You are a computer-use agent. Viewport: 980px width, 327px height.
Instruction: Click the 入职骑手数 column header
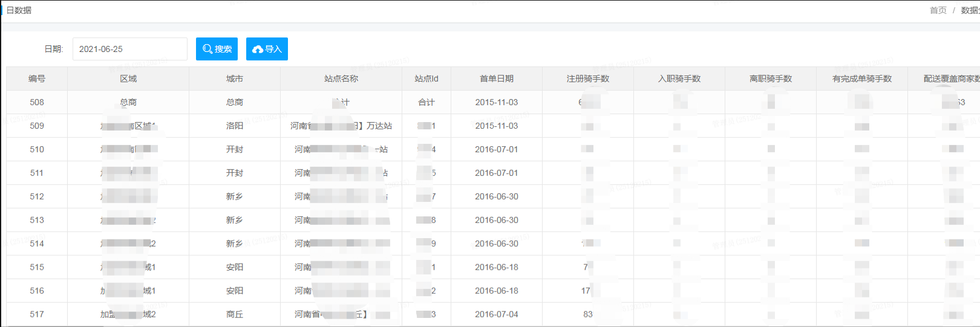coord(679,79)
